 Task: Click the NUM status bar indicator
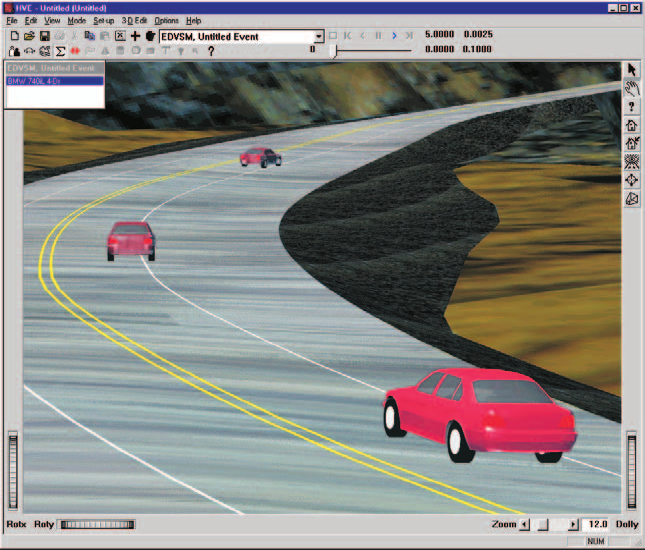(596, 541)
